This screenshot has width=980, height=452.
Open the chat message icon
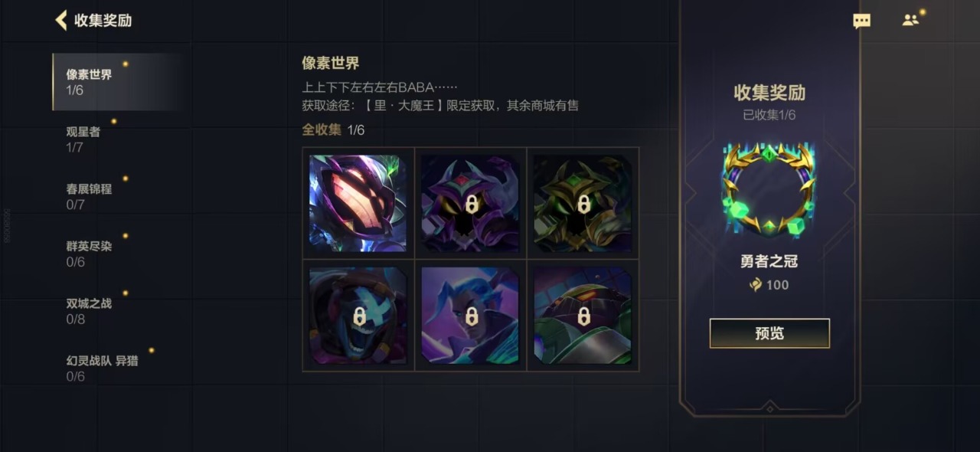click(862, 21)
